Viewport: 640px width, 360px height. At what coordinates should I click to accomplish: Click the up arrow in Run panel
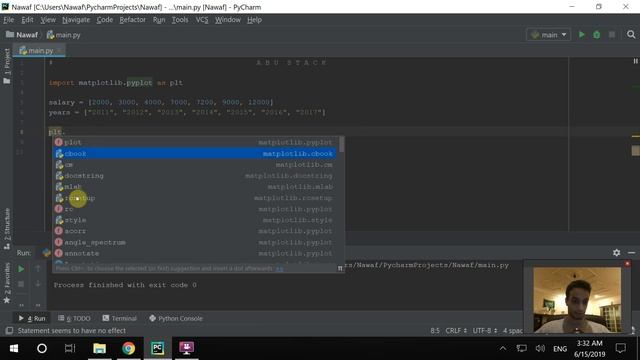(38, 269)
